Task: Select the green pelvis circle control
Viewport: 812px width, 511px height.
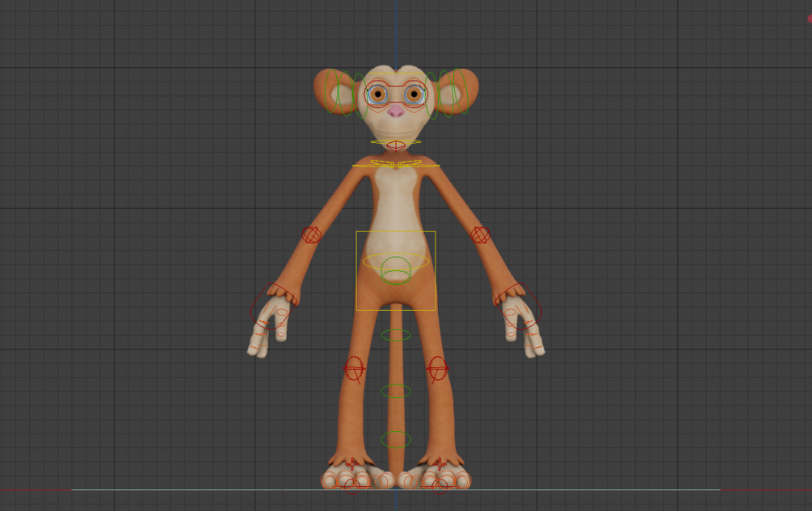Action: point(396,270)
